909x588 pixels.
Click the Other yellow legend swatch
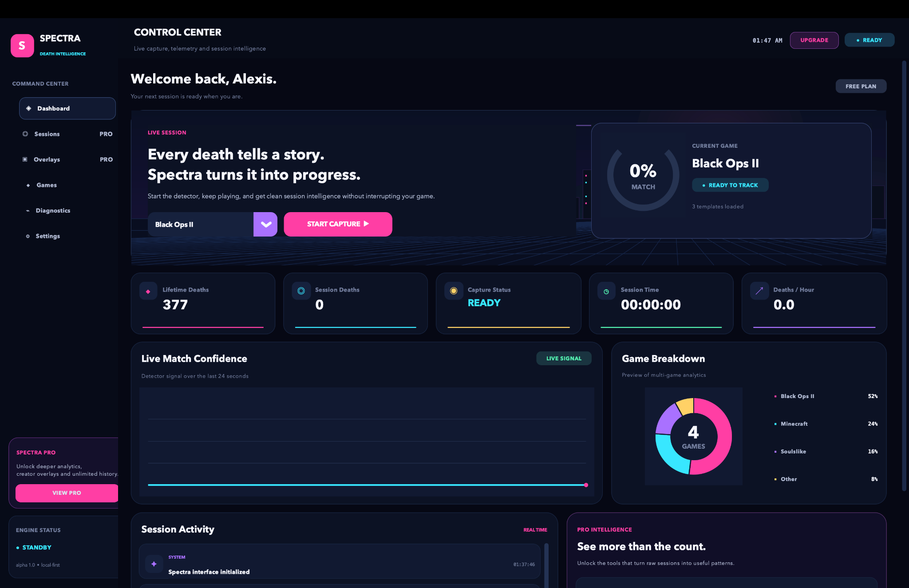coord(775,479)
